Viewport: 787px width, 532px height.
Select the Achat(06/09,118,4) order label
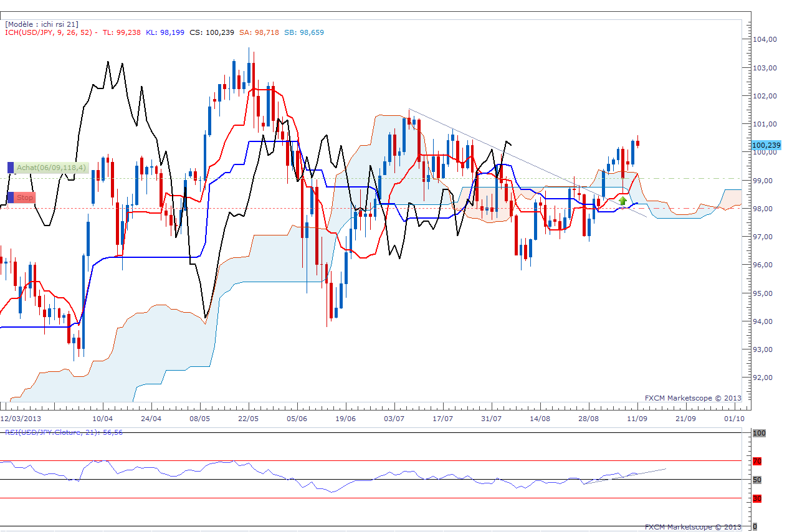tap(52, 167)
